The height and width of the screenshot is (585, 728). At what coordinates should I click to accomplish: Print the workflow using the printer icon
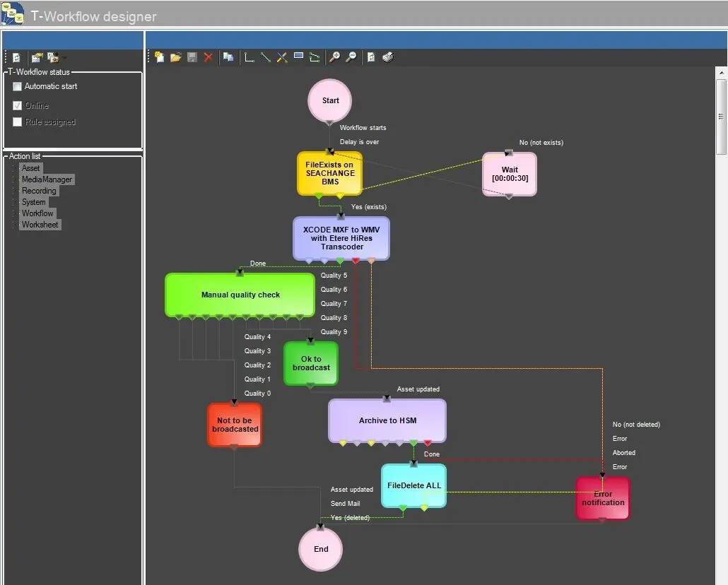(x=388, y=57)
